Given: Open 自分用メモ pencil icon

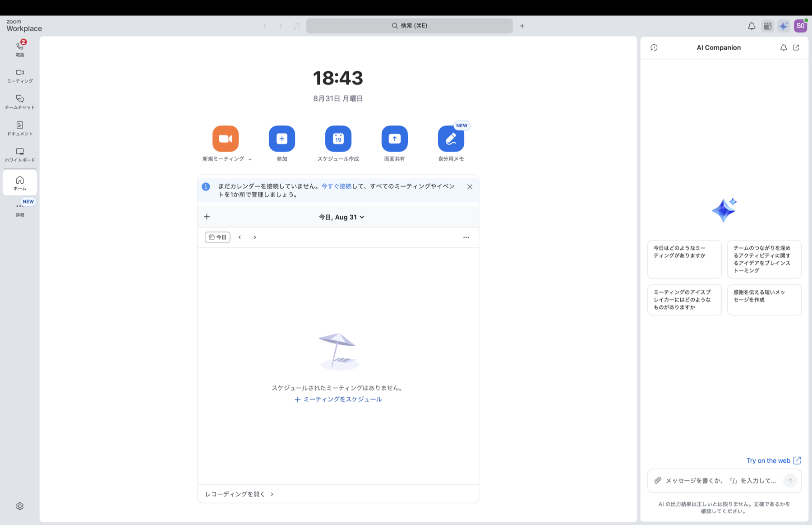Looking at the screenshot, I should coord(451,139).
